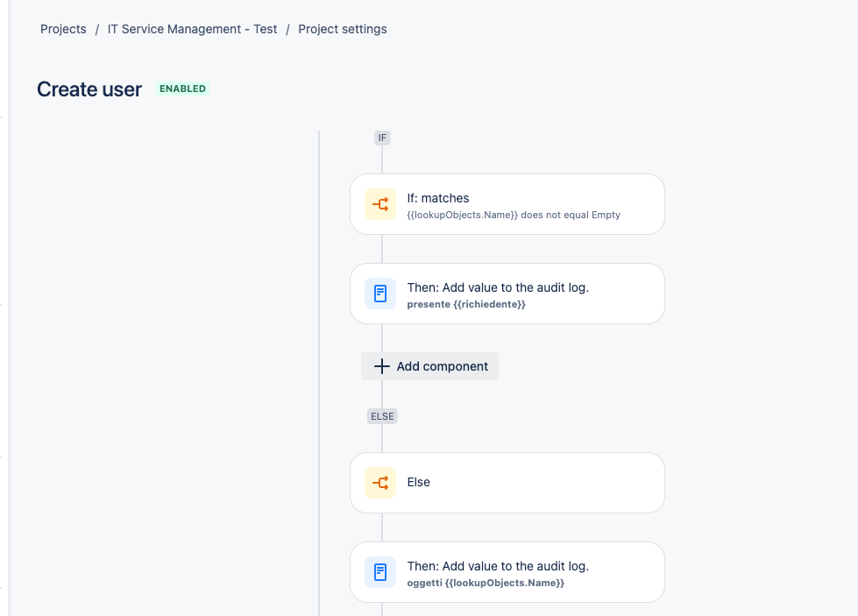Click the plus icon in Add component
858x616 pixels.
click(382, 366)
